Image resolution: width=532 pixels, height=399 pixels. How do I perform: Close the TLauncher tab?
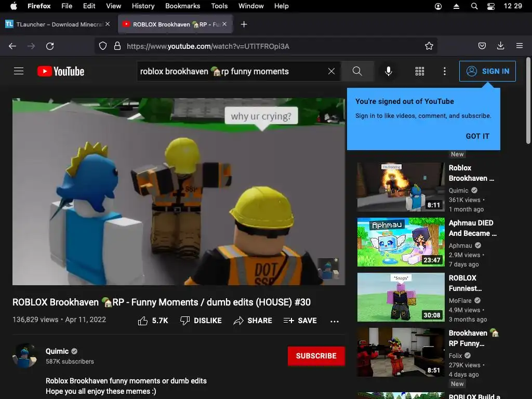(108, 24)
